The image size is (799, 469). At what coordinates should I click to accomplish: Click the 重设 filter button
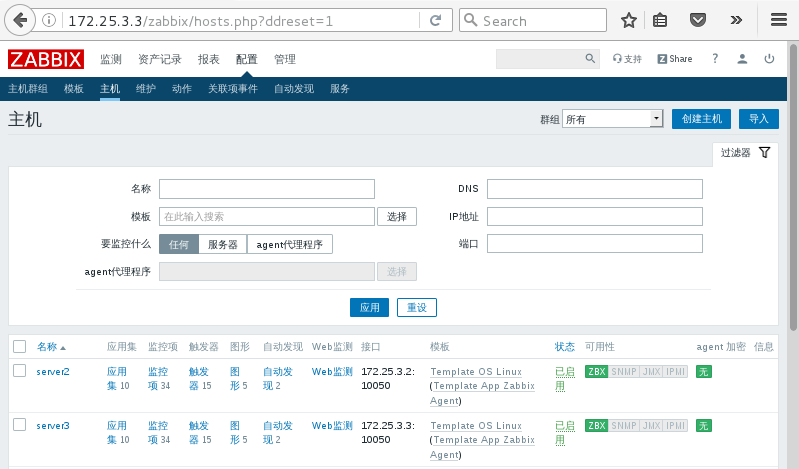(x=417, y=307)
